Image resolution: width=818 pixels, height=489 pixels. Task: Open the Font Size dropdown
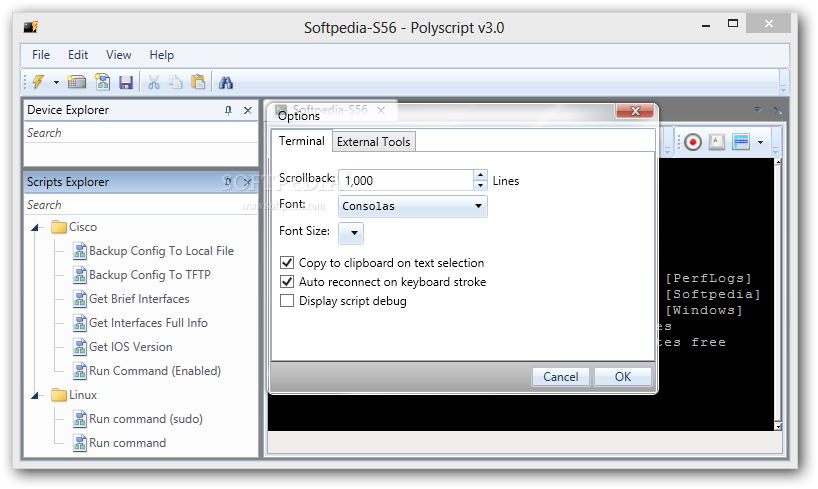351,233
